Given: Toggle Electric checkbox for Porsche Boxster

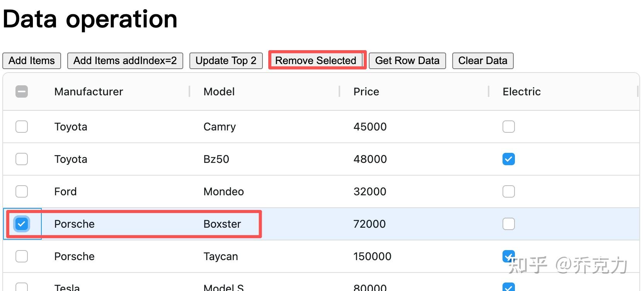Looking at the screenshot, I should click(509, 224).
